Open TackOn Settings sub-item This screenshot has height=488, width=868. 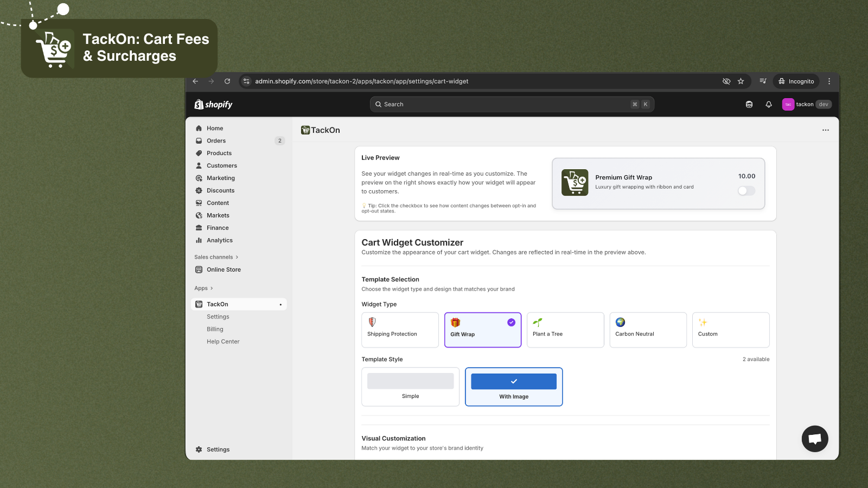218,317
